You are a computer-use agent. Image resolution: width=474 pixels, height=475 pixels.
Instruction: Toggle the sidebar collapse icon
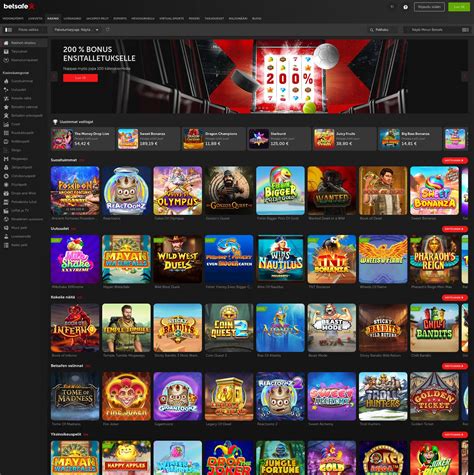coord(8,30)
